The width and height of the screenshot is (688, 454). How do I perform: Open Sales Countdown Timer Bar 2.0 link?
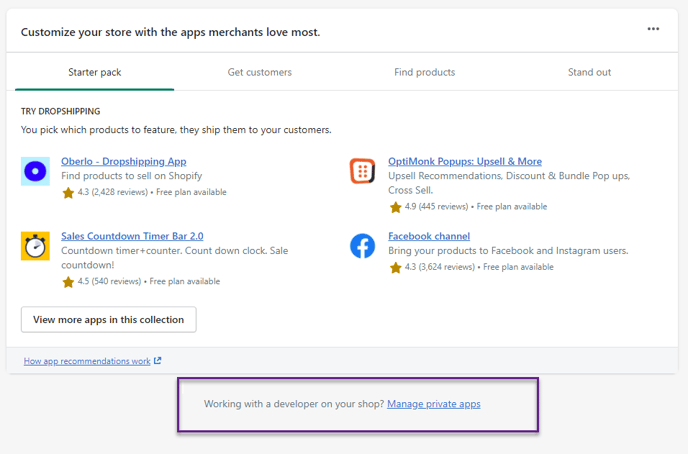(132, 236)
